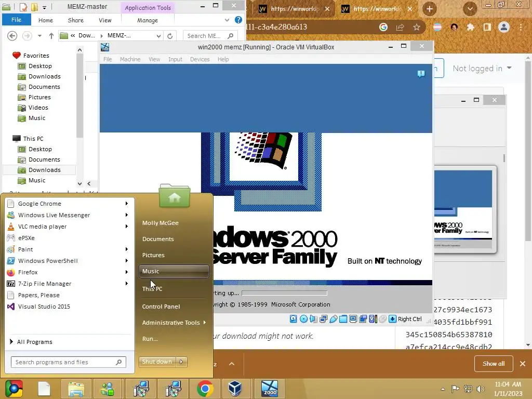This screenshot has width=532, height=399.
Task: Click VirtualBox cube icon on taskbar
Action: coord(235,389)
